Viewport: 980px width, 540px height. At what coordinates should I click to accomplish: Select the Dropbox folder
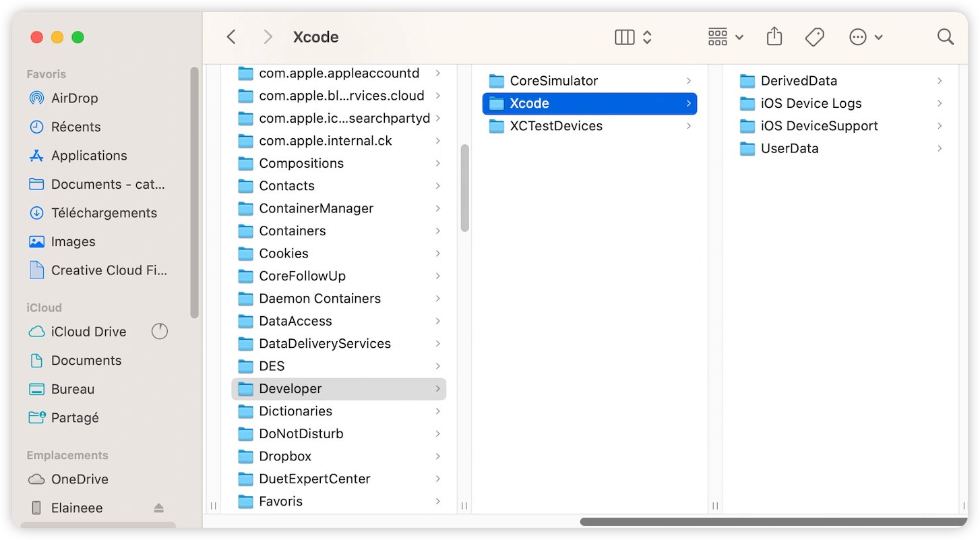coord(339,456)
